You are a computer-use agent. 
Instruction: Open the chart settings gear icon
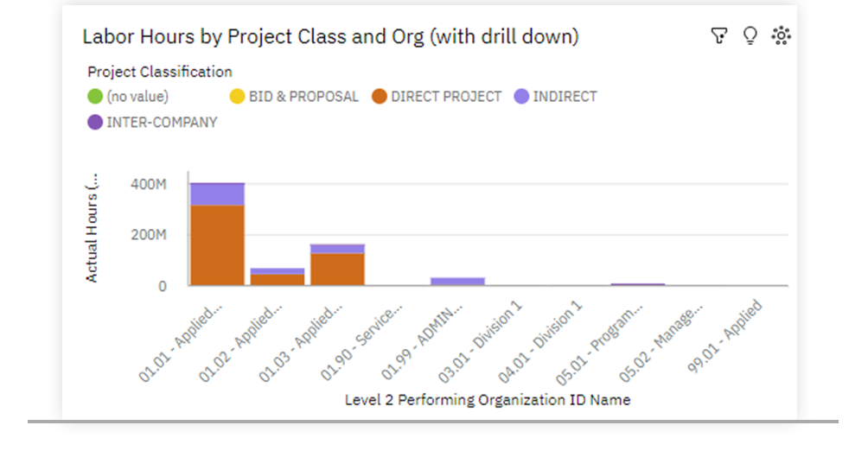782,35
